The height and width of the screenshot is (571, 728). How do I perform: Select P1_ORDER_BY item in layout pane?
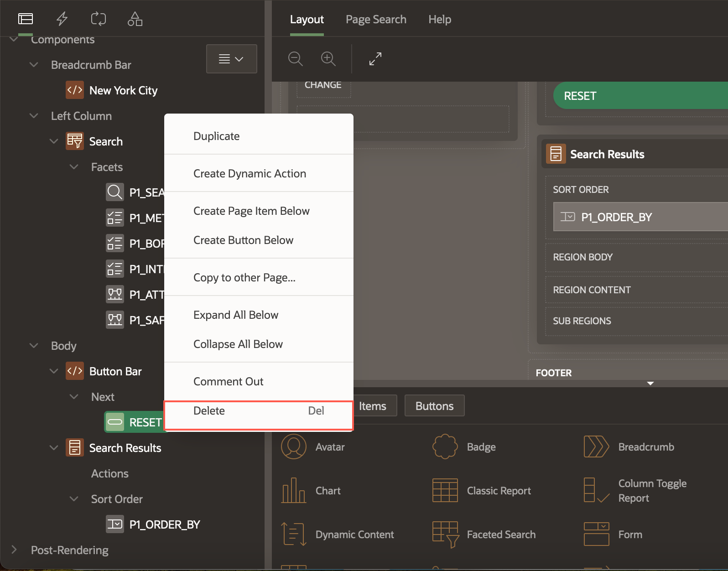tap(640, 217)
